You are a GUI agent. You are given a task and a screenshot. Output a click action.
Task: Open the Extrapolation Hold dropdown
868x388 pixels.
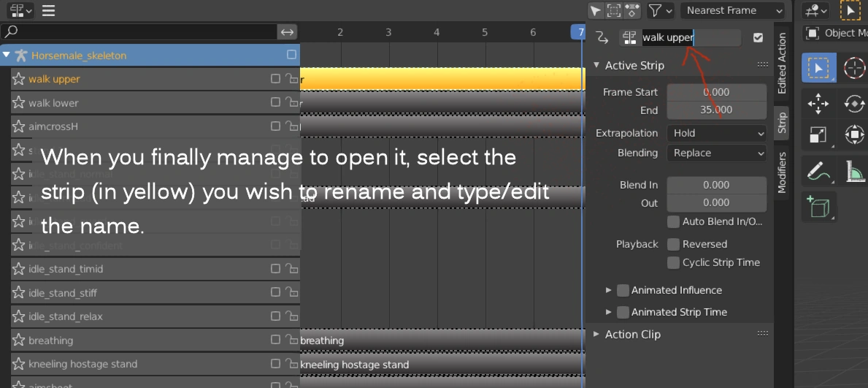716,133
